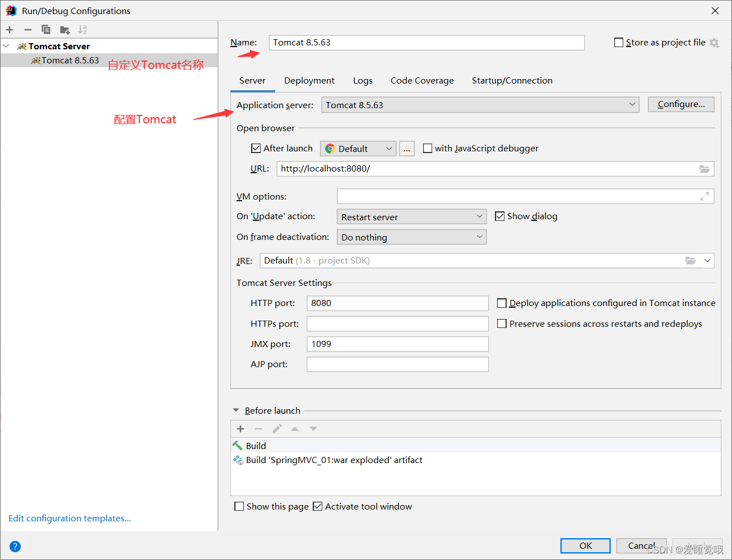Image resolution: width=732 pixels, height=560 pixels.
Task: Collapse the Tomcat Server tree group
Action: (x=6, y=47)
